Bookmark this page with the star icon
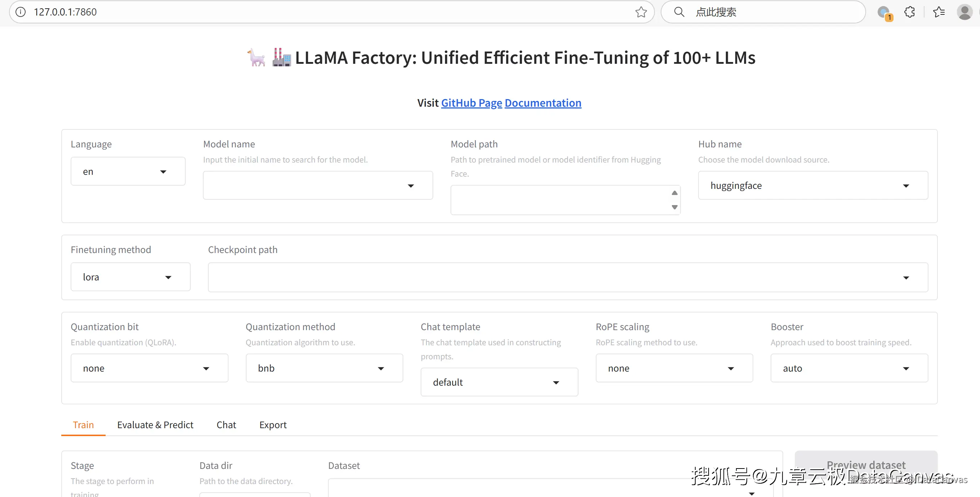The height and width of the screenshot is (497, 980). click(x=641, y=12)
